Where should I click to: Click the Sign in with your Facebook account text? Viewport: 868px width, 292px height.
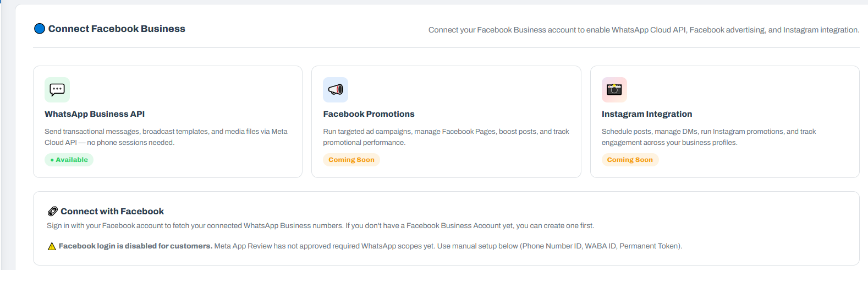click(320, 226)
